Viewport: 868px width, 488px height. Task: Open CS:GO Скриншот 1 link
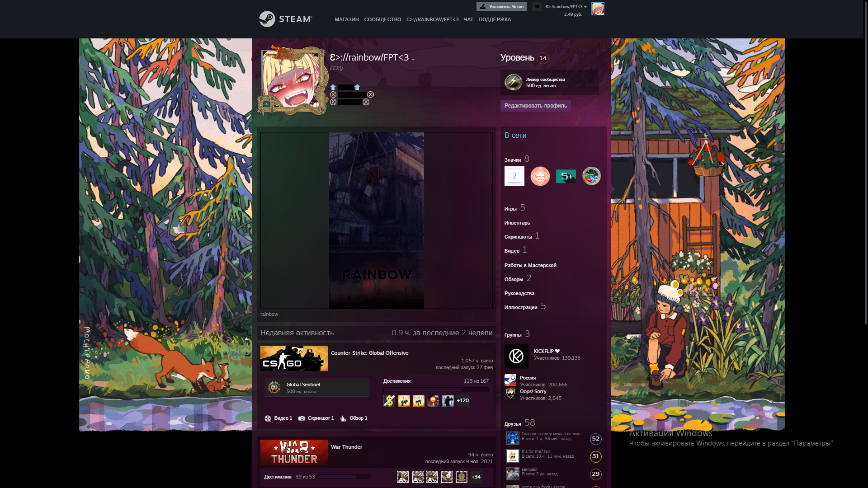[x=316, y=418]
